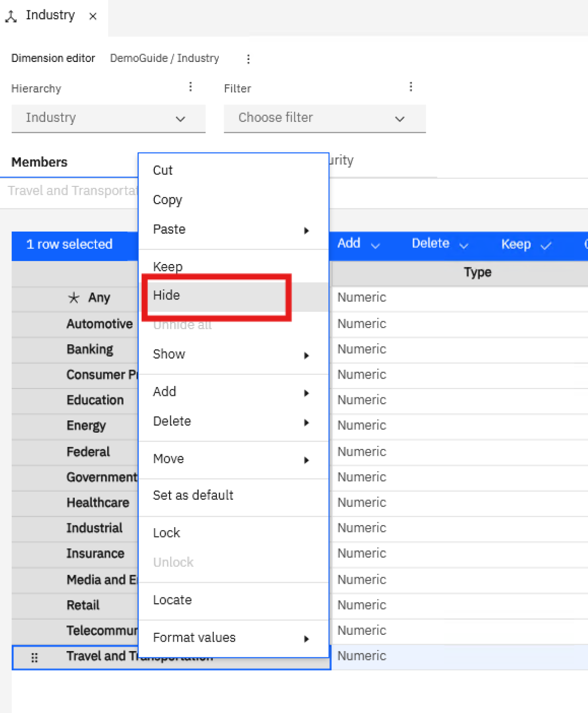Expand the Industry hierarchy dropdown
Screen dimensions: 588x713
[108, 119]
